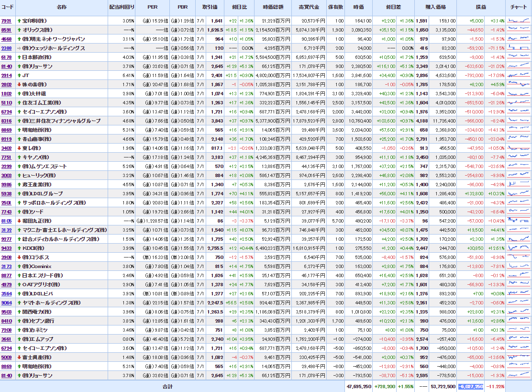Viewport: 532px width, 392px height.
Task: Click the red down arrow beside 堀田丸正
Action: (19, 221)
